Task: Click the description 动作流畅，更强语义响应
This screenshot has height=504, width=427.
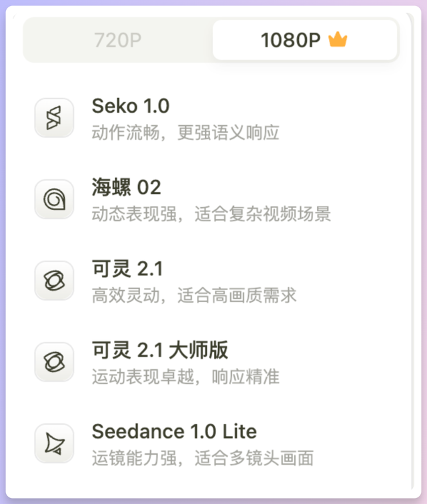Action: coord(185,133)
